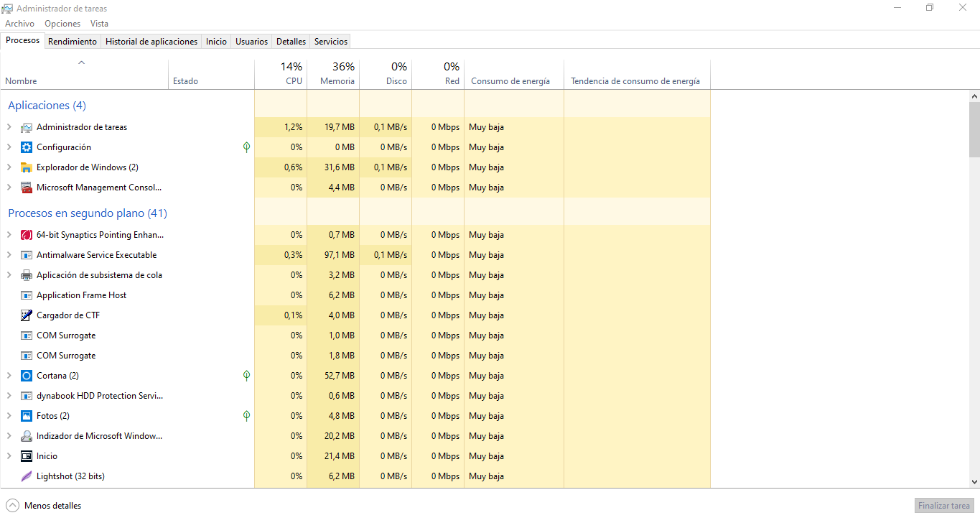Expand the Antimalware Service Executable entry
This screenshot has height=523, width=980.
tap(9, 255)
